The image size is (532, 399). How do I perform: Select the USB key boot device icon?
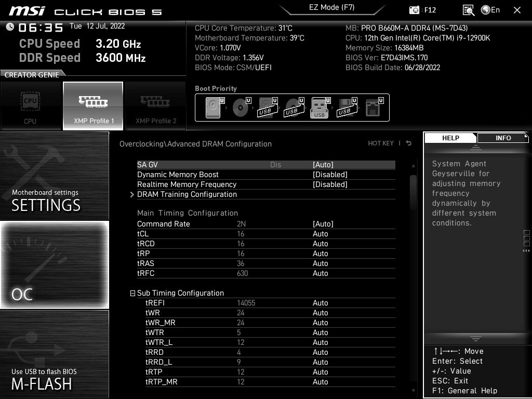point(320,108)
